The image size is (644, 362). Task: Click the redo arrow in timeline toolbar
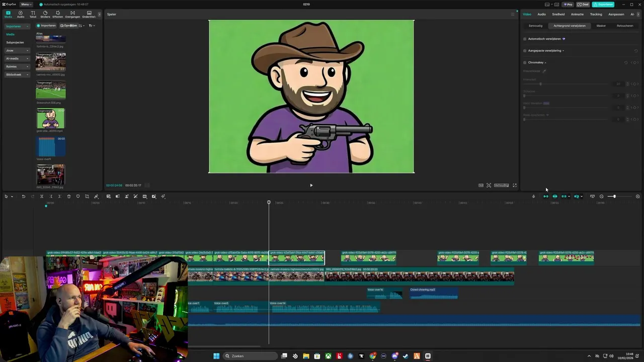pos(33,196)
